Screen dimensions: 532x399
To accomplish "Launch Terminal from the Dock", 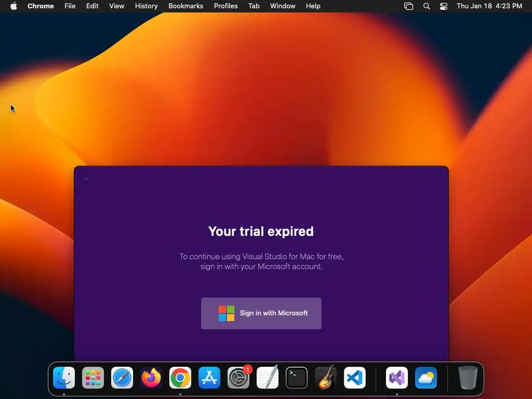I will [297, 378].
